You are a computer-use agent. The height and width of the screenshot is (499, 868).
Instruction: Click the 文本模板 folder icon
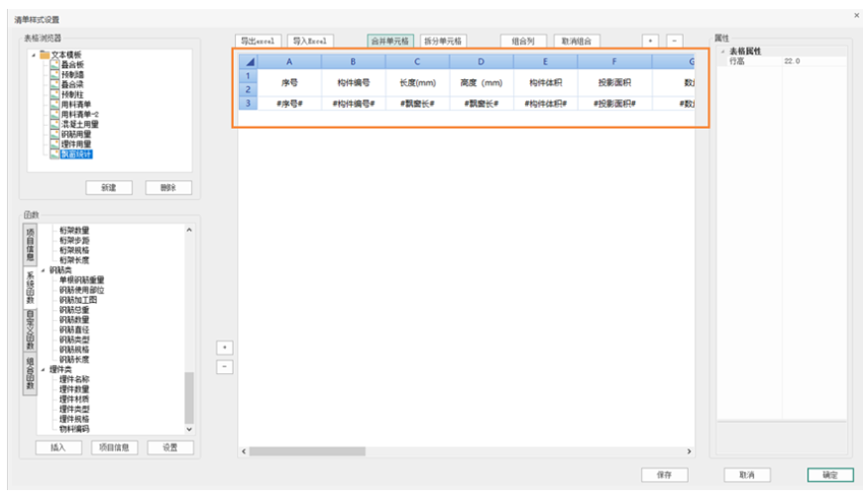44,54
